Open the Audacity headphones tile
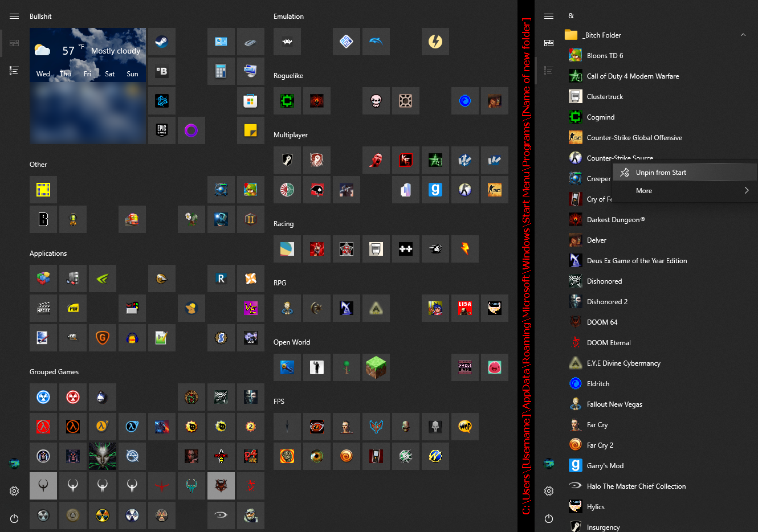This screenshot has width=758, height=532. (x=132, y=338)
